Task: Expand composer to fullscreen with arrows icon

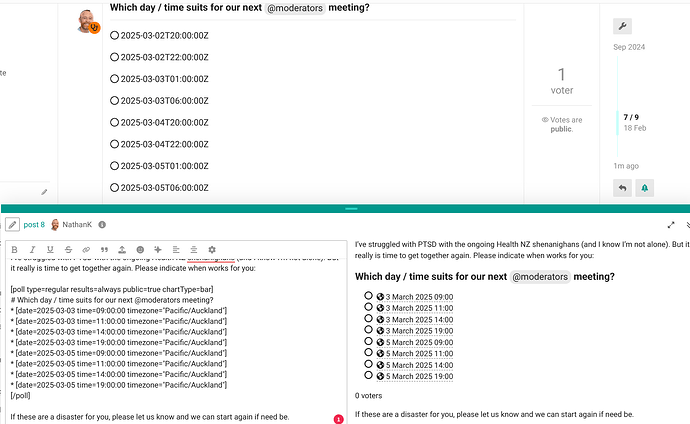Action: click(x=671, y=225)
